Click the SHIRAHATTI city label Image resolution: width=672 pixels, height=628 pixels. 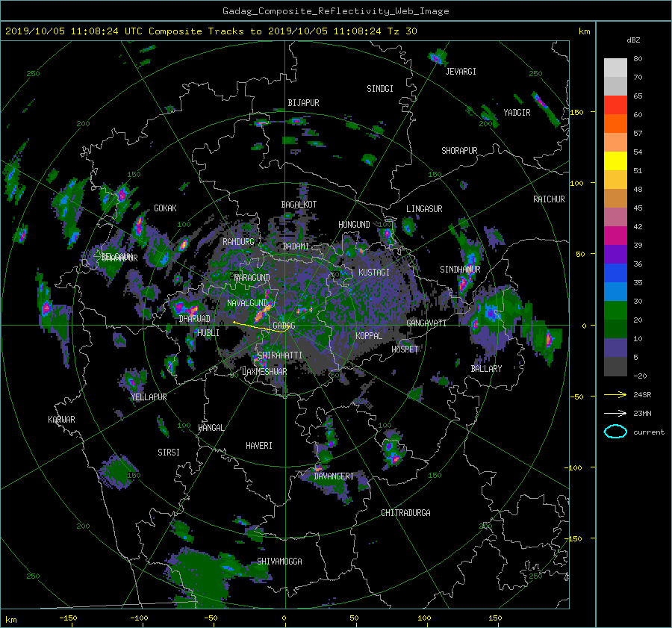280,355
